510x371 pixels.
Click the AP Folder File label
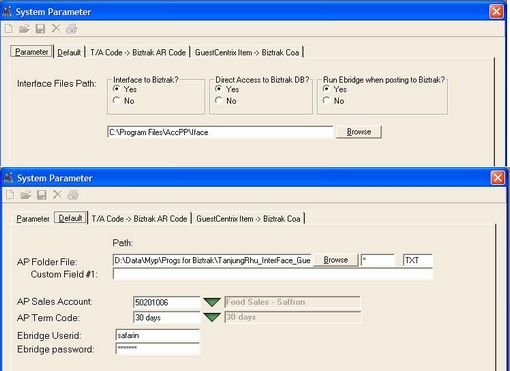pyautogui.click(x=47, y=262)
